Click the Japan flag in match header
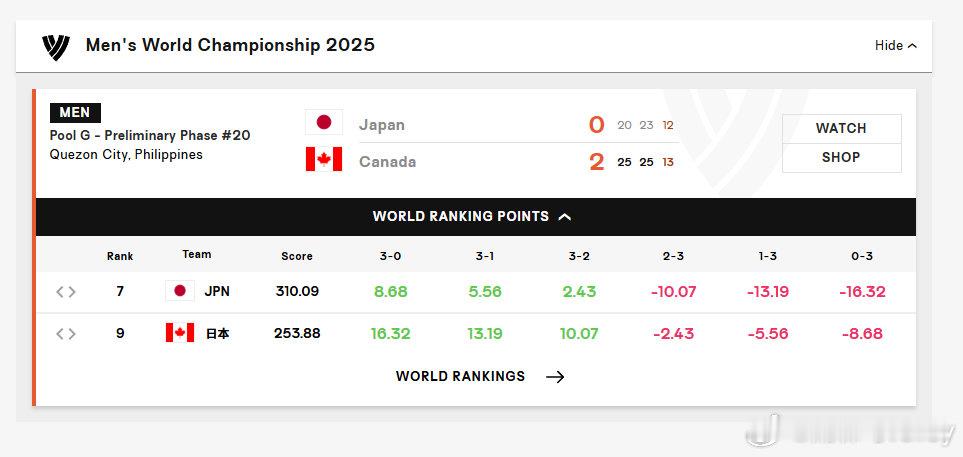 (x=324, y=122)
